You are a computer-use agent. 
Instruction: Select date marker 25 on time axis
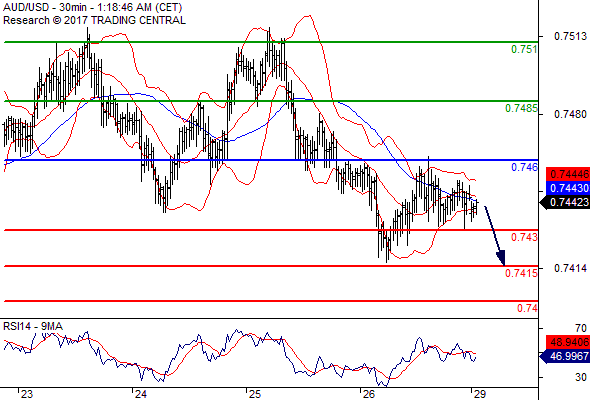pyautogui.click(x=254, y=394)
